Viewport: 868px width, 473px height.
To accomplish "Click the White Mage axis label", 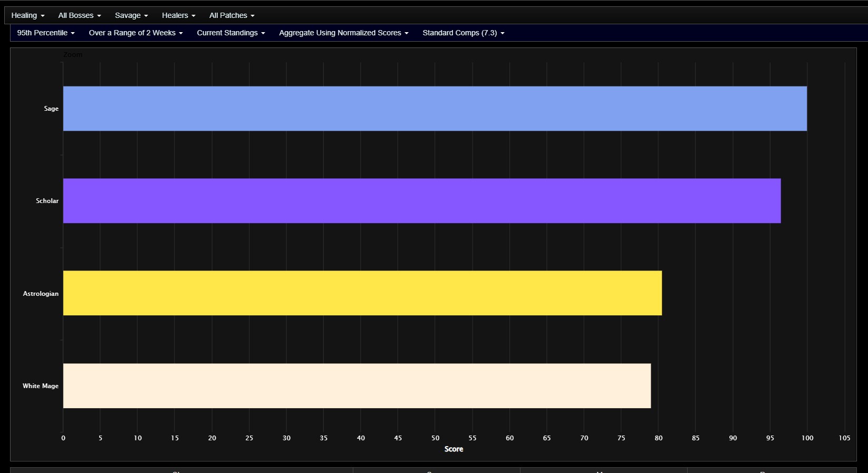I will point(41,386).
